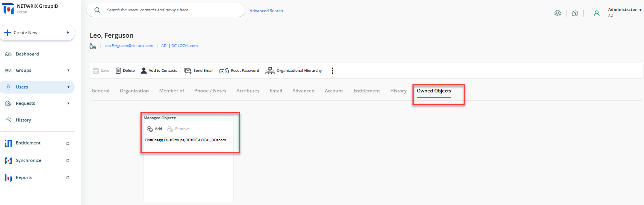Screen dimensions: 644x205
Task: Select the Owned Objects tab
Action: point(434,91)
